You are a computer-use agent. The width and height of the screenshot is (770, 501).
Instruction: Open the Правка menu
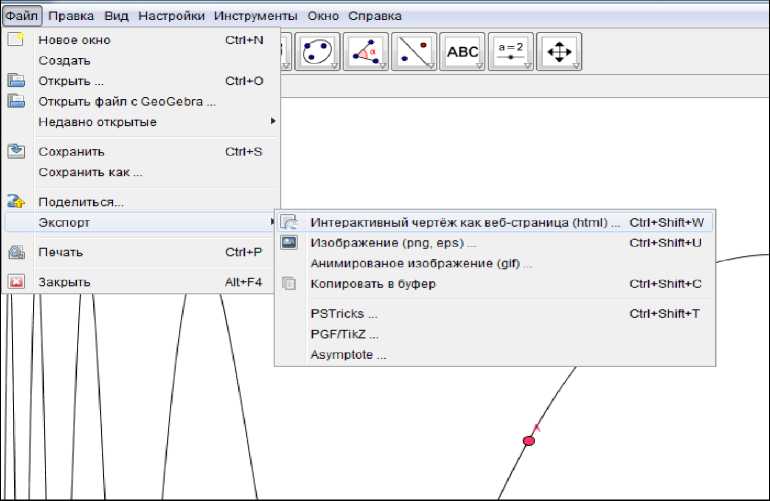coord(71,16)
